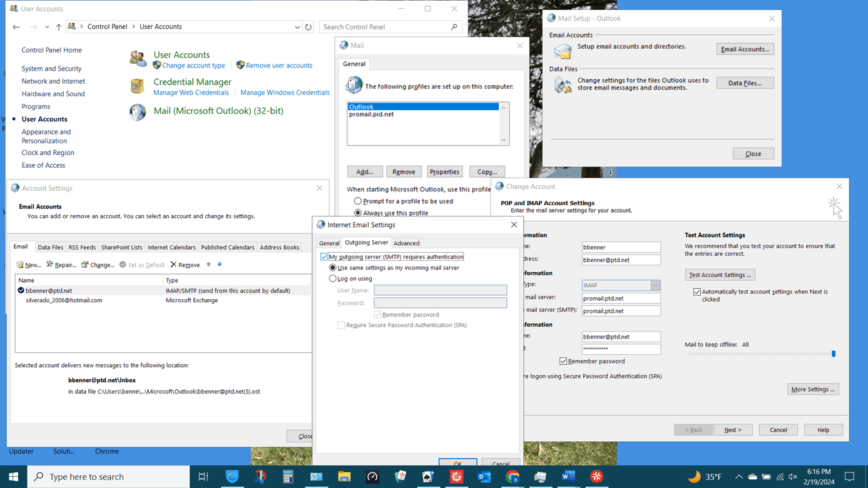
Task: Click the incoming mail server field
Action: (621, 298)
